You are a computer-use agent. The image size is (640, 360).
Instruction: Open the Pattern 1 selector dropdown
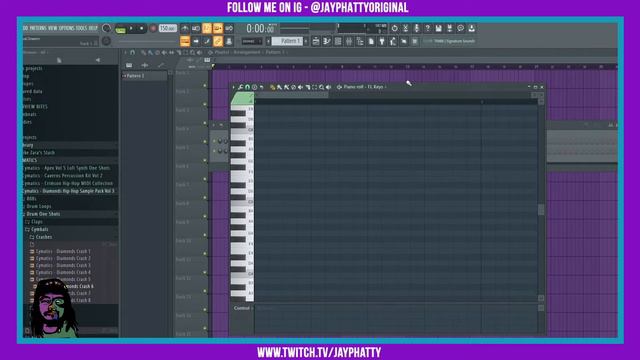288,41
